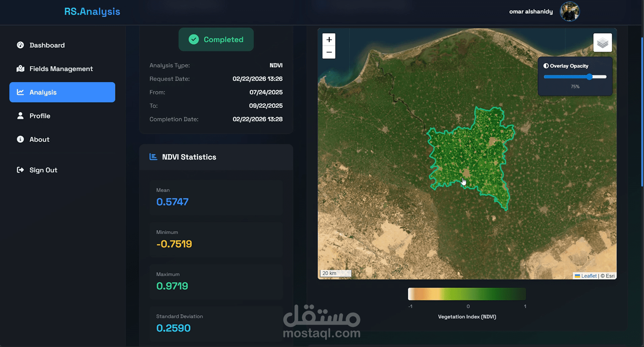Screen dimensions: 644x347
Task: Click the omar alshanidy username
Action: 531,12
